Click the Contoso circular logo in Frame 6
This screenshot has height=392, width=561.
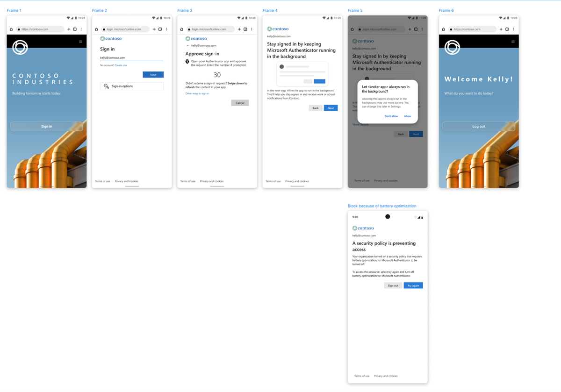452,47
